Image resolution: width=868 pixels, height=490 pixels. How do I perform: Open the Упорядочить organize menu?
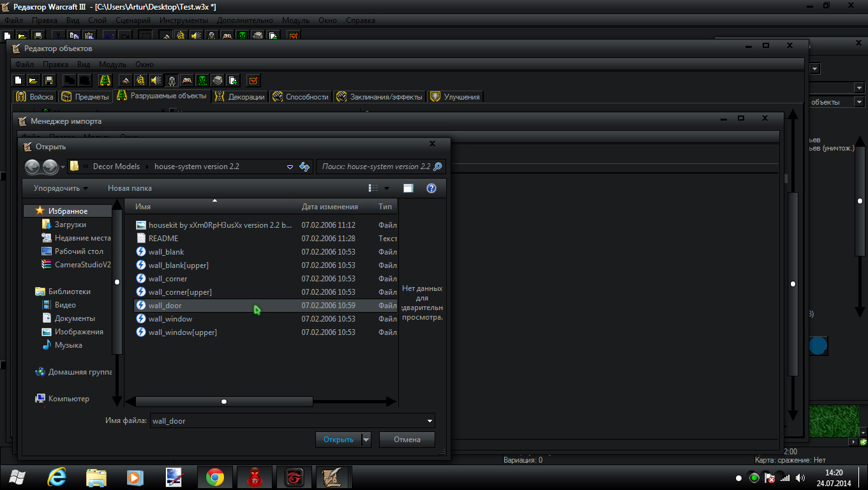click(x=61, y=188)
